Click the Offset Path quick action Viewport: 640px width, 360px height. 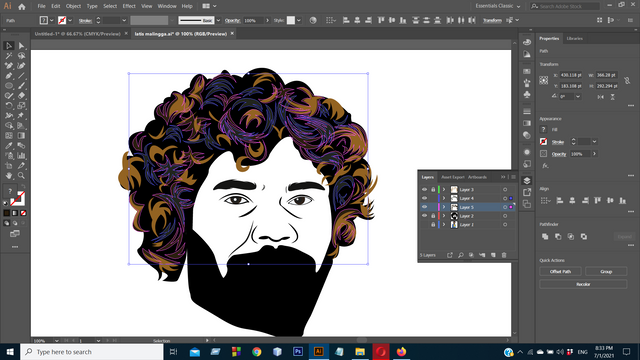point(560,271)
